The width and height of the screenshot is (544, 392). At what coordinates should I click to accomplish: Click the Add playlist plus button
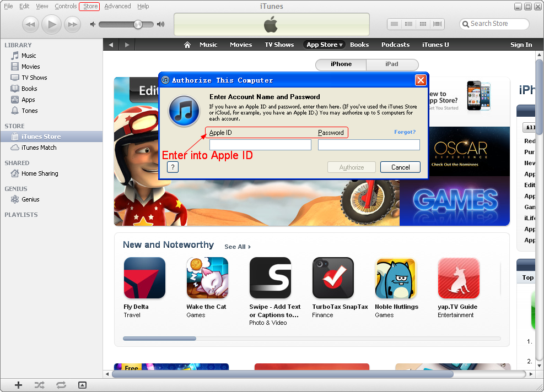(18, 385)
